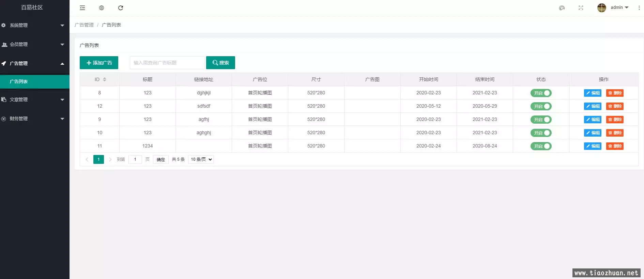644x279 pixels.
Task: Open the theme palette icon
Action: [562, 8]
